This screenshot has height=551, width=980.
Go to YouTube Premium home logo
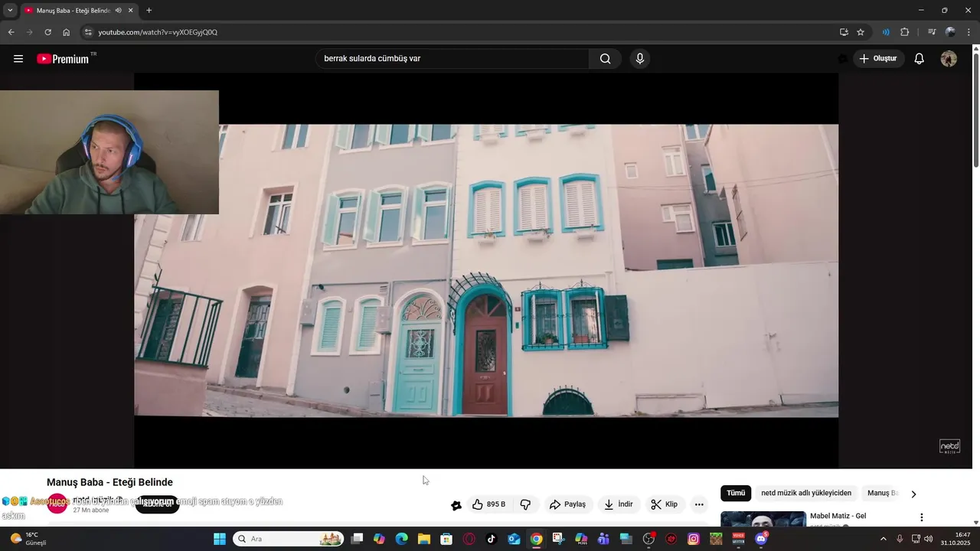[x=63, y=59]
